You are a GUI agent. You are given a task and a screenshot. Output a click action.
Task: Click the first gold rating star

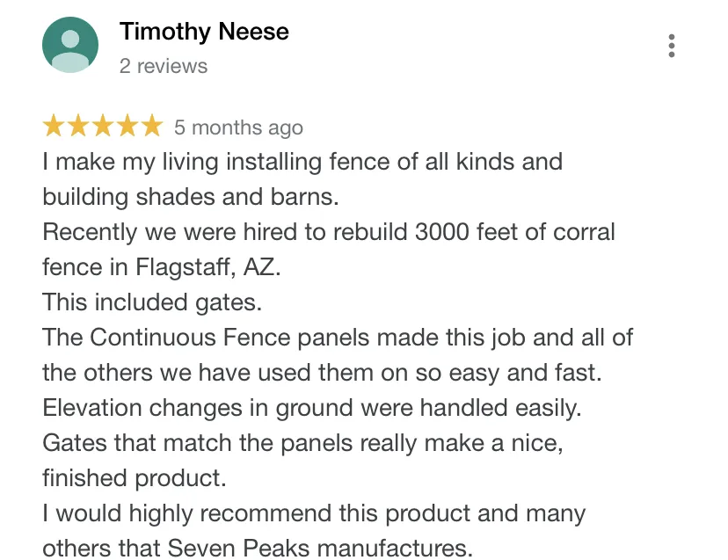coord(54,126)
